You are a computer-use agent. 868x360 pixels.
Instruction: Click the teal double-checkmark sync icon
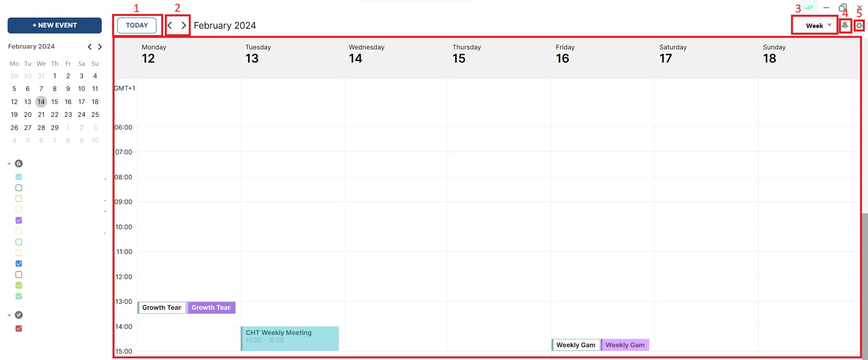[809, 7]
